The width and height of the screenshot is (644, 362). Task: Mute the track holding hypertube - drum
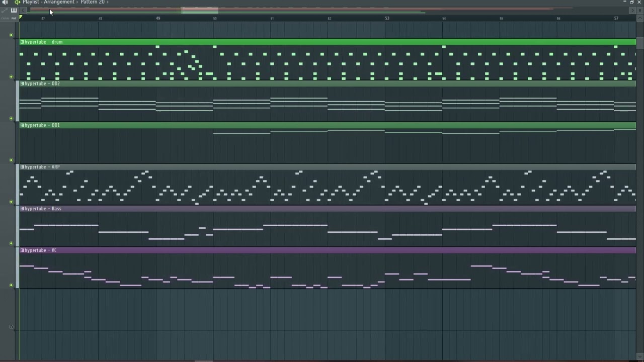pyautogui.click(x=11, y=77)
